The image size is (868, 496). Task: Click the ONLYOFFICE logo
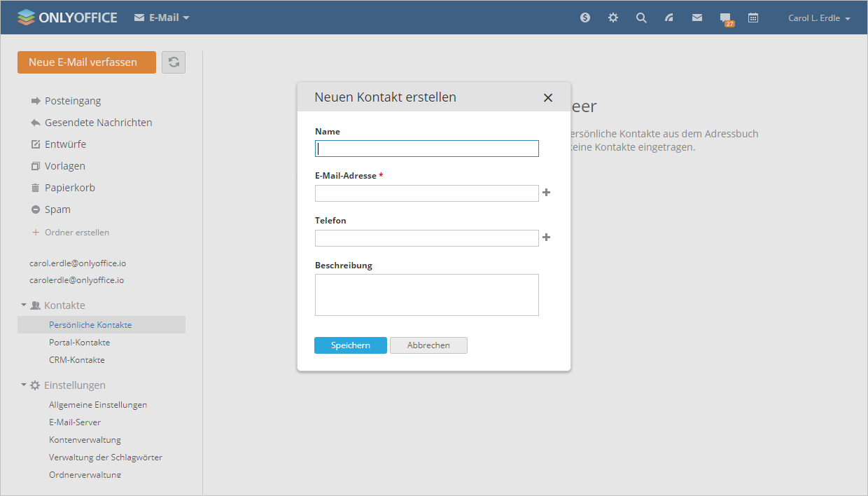point(67,18)
